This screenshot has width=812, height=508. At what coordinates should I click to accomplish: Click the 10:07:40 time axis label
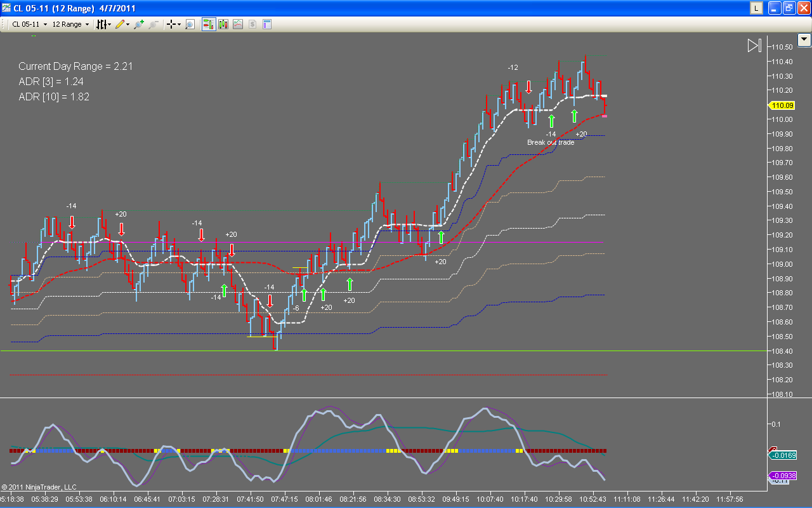tap(490, 499)
